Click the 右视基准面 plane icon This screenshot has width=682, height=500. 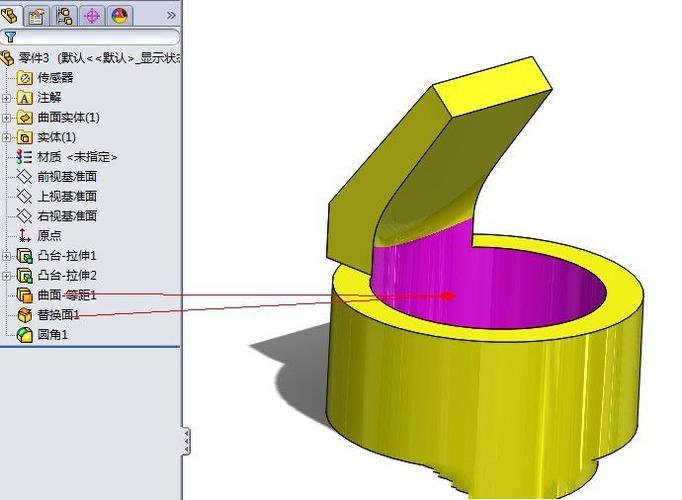point(24,216)
